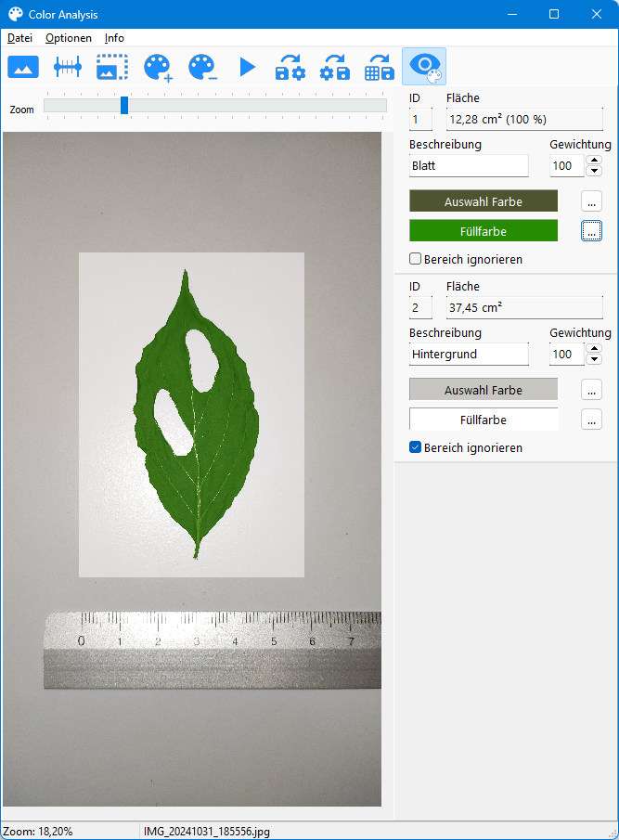The width and height of the screenshot is (619, 840).
Task: Click the open image toolbar icon
Action: click(x=23, y=67)
